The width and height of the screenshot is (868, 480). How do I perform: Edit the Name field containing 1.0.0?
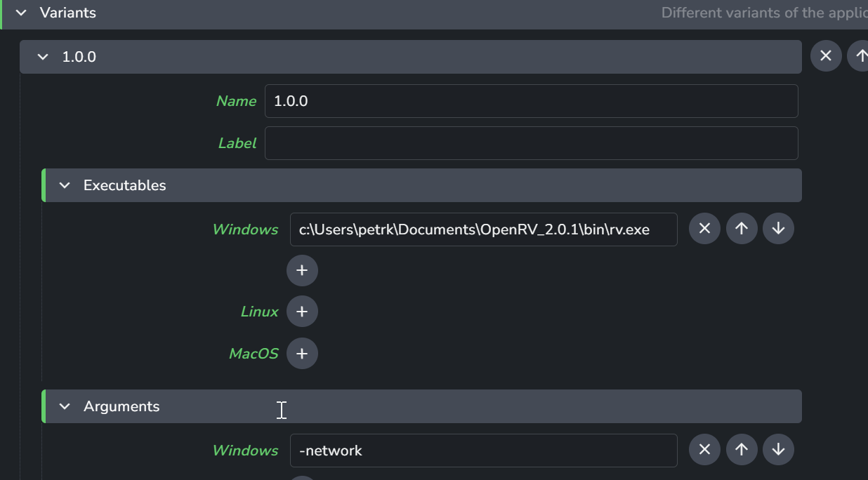[532, 101]
